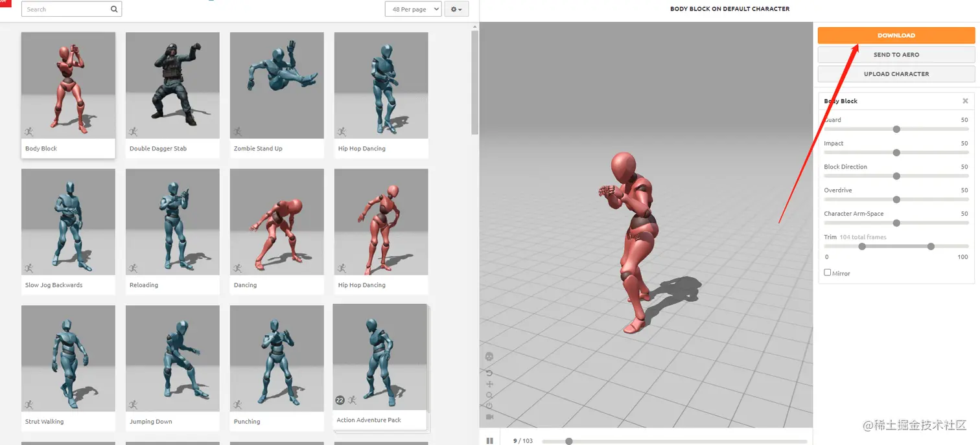The height and width of the screenshot is (445, 980).
Task: Select the rotate camera icon in viewer
Action: [x=489, y=373]
